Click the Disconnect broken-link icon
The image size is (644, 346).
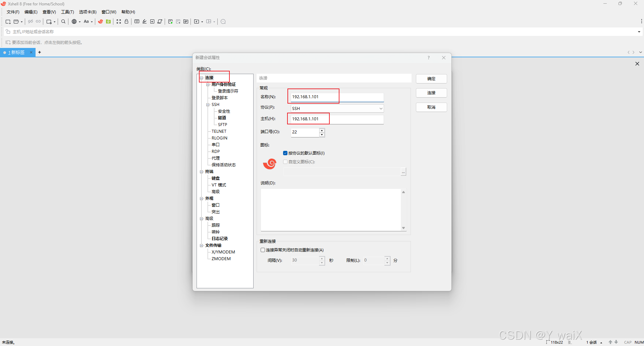point(31,21)
